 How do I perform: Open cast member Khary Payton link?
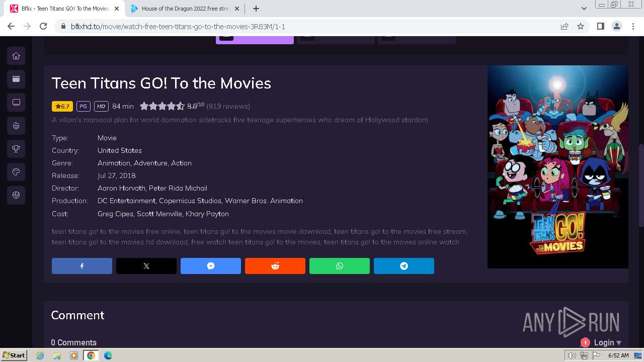pos(207,214)
